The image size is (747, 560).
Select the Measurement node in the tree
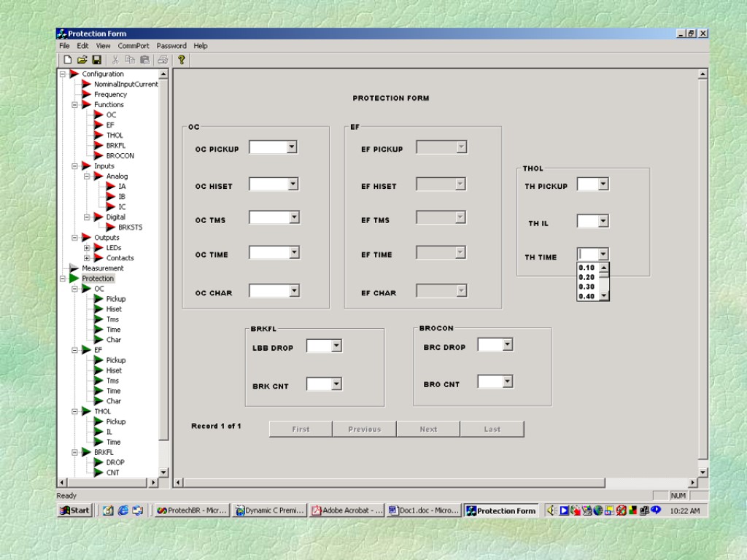point(102,268)
